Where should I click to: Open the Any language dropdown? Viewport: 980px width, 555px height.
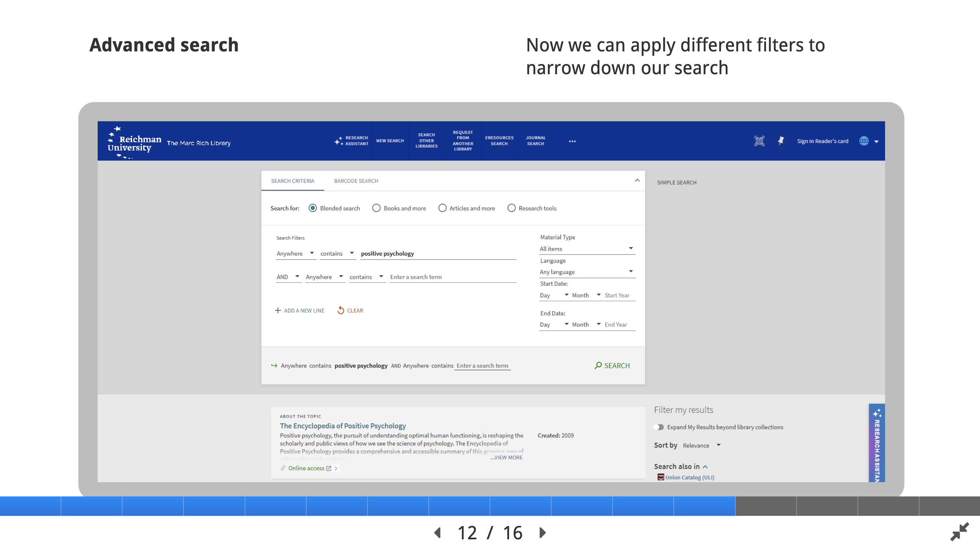click(x=587, y=272)
